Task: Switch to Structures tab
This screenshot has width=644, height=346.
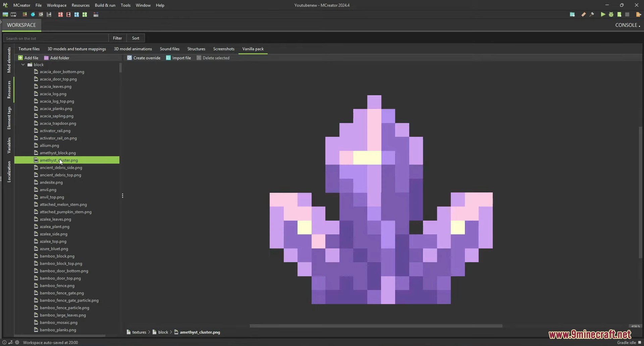Action: [x=196, y=49]
